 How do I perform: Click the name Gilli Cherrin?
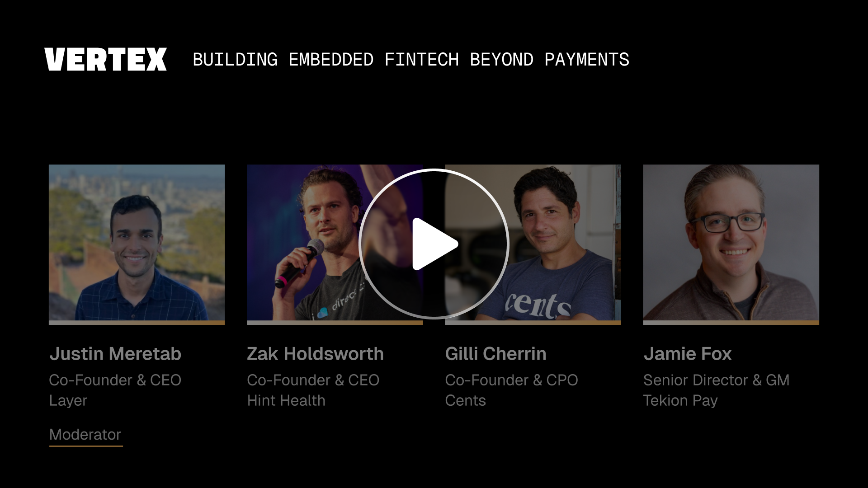coord(495,354)
